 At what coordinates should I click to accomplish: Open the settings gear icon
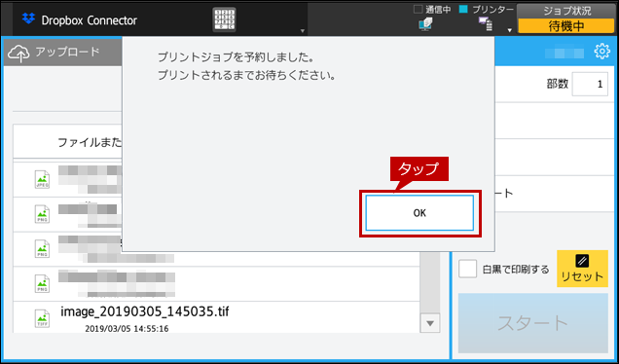coord(602,52)
